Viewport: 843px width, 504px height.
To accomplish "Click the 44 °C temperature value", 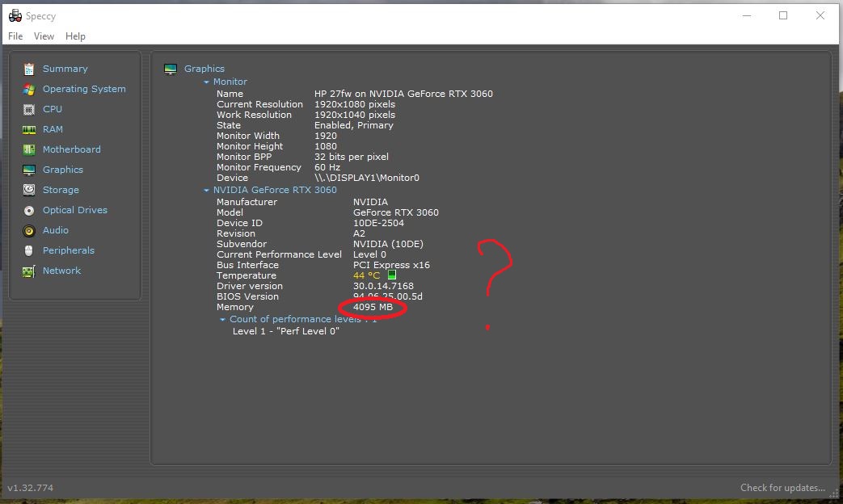I will (366, 275).
